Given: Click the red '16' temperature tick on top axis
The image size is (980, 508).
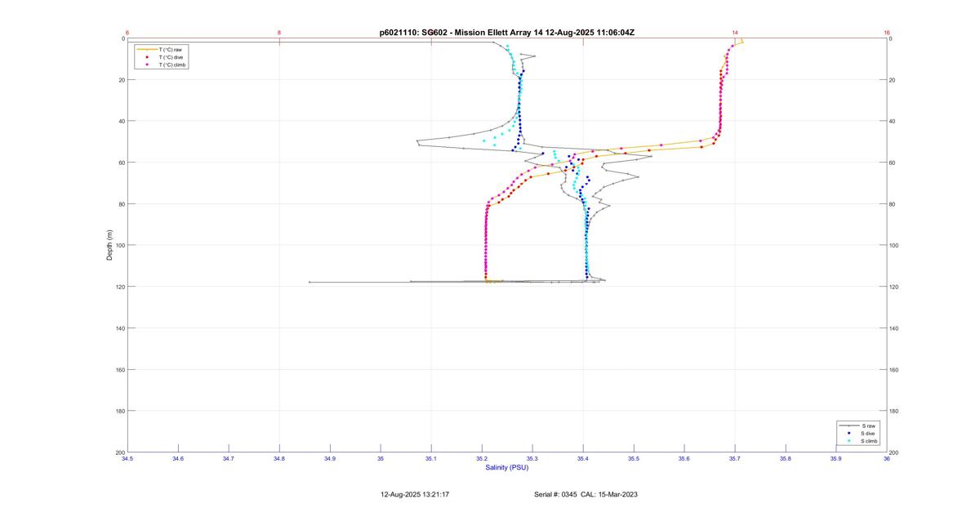Looking at the screenshot, I should tap(887, 33).
